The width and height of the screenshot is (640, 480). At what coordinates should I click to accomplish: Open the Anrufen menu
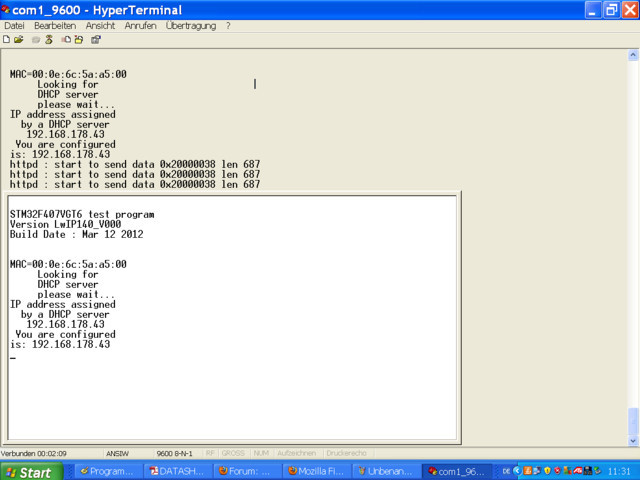140,26
